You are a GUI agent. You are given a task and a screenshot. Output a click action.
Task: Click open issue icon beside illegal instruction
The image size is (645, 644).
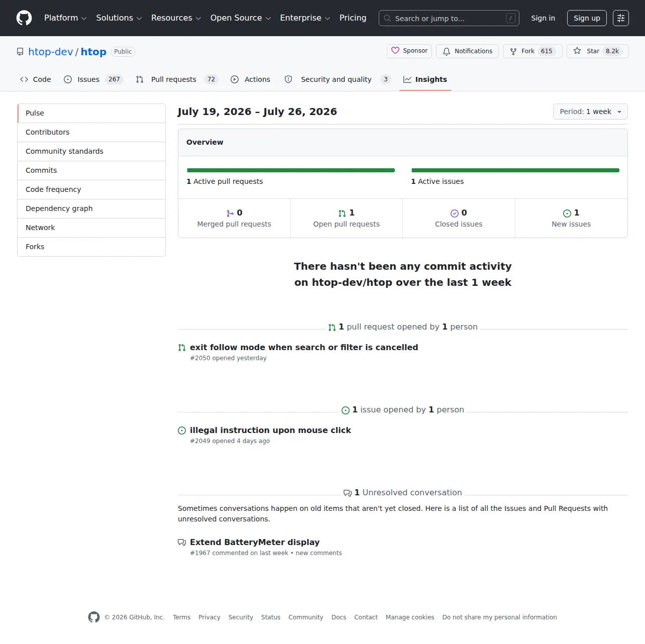(182, 431)
